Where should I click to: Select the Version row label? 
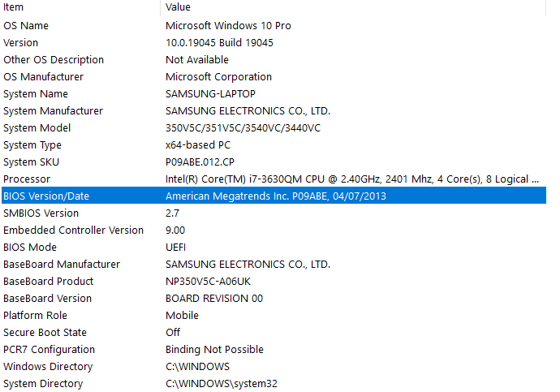(21, 43)
